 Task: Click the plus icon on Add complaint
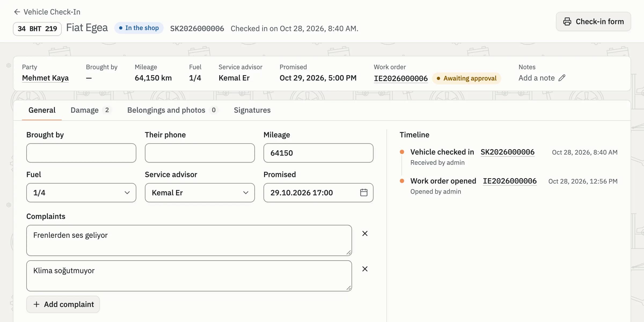pyautogui.click(x=36, y=304)
